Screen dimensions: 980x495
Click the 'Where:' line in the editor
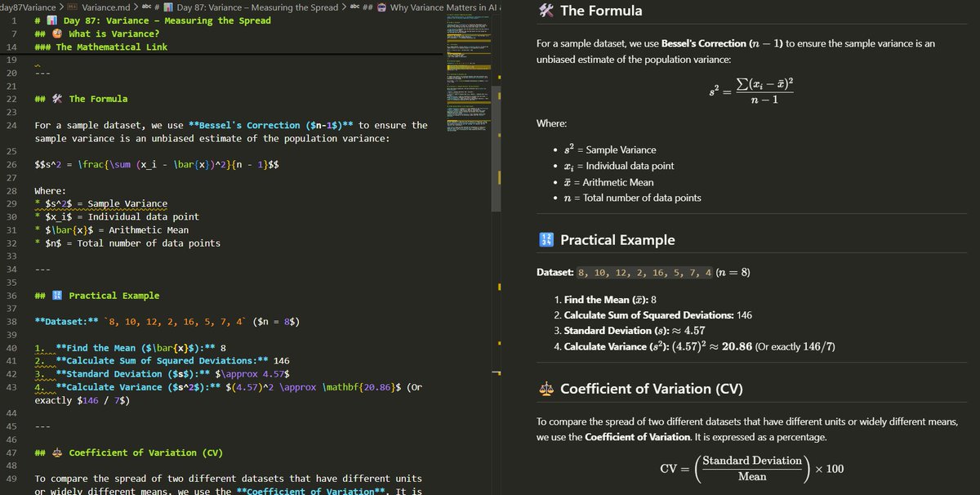[51, 190]
